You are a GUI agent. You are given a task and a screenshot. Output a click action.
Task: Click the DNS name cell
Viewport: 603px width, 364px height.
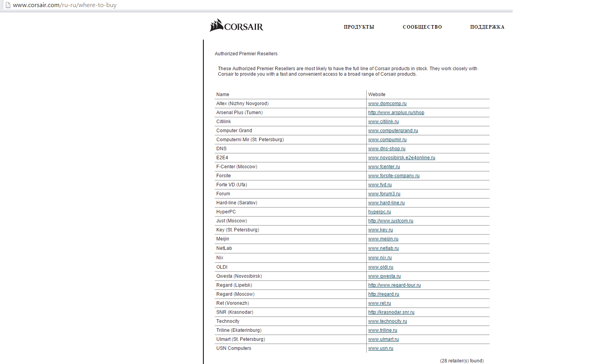[291, 149]
